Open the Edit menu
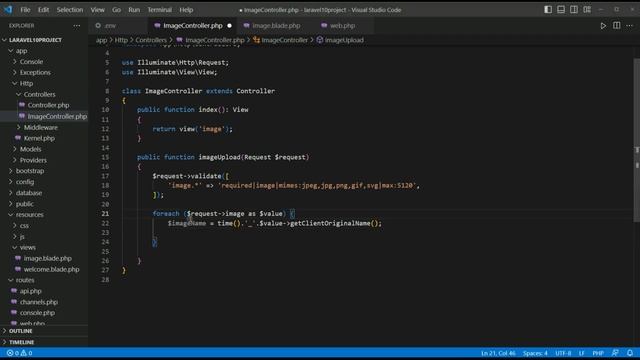 click(43, 10)
